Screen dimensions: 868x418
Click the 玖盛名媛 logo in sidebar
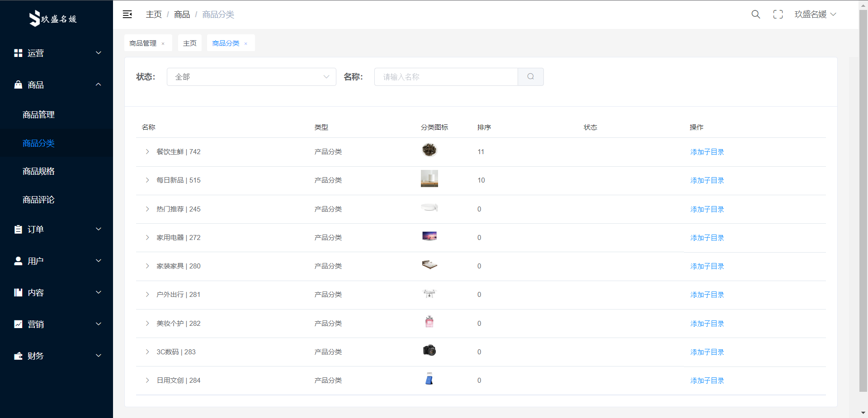(x=53, y=19)
